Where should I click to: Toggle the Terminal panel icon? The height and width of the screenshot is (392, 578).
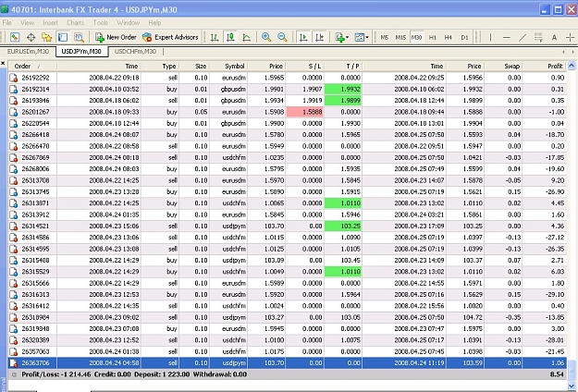coord(63,37)
